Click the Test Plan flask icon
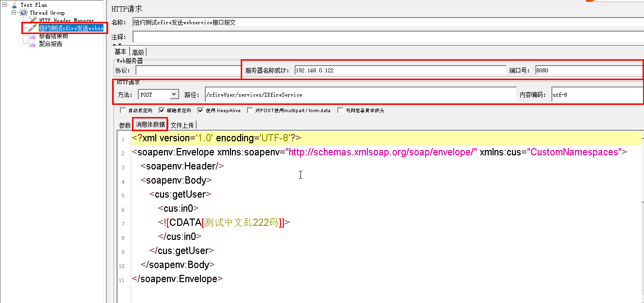644x303 pixels. (14, 5)
